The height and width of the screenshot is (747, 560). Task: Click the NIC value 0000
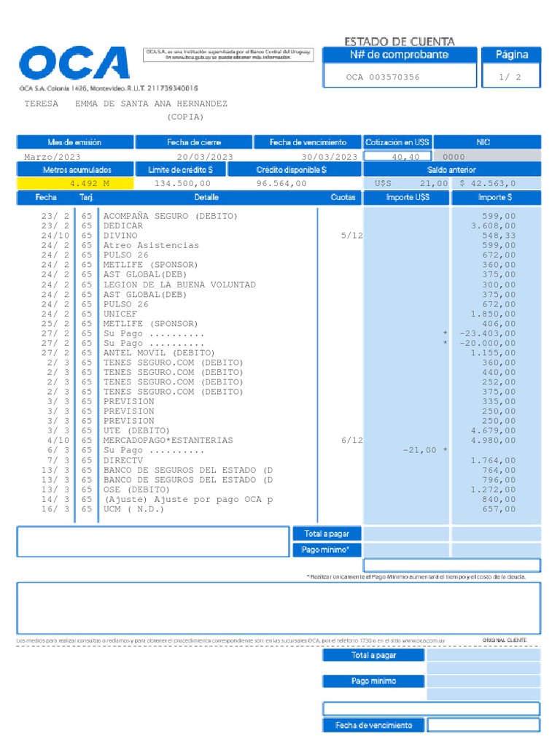(x=454, y=157)
